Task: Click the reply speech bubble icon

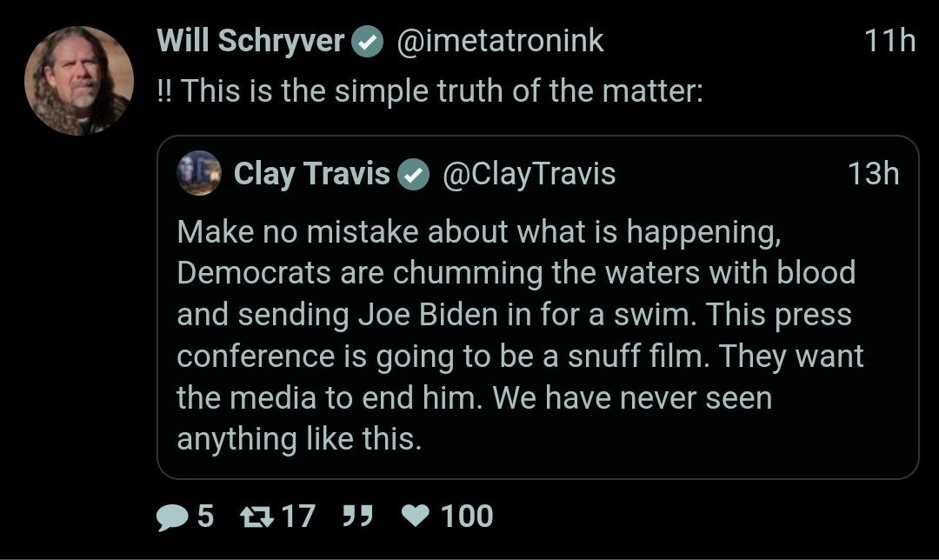Action: (173, 517)
